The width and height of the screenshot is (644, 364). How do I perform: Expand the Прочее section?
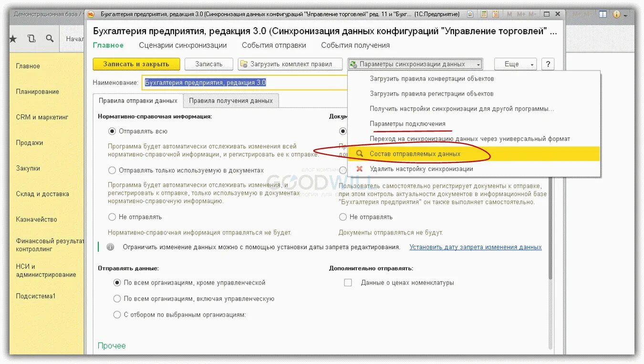112,345
